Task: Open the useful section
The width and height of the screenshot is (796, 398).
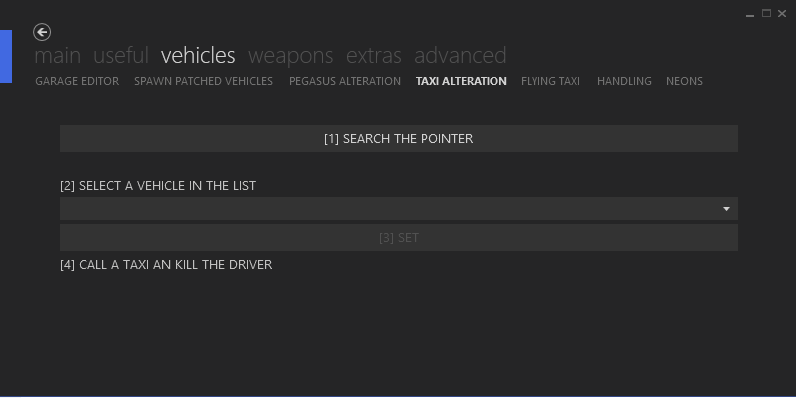Action: pyautogui.click(x=121, y=55)
